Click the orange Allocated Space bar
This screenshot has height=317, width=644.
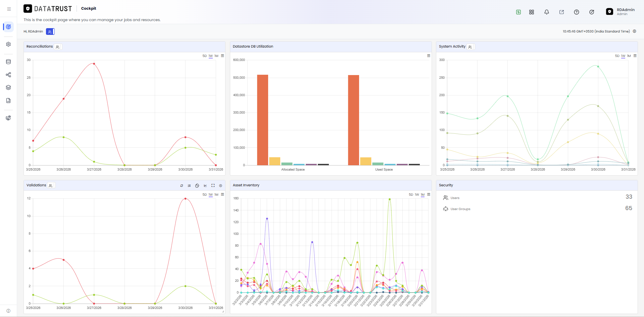262,120
